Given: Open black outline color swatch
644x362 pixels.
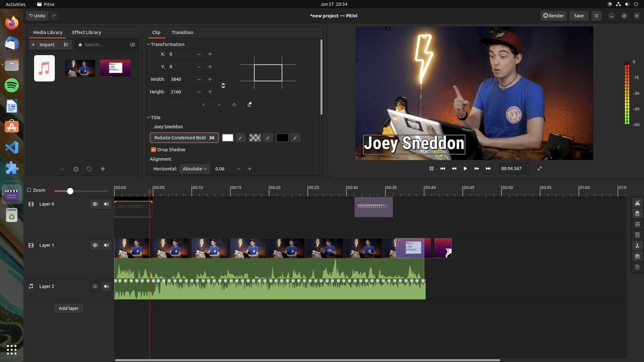Looking at the screenshot, I should 282,138.
